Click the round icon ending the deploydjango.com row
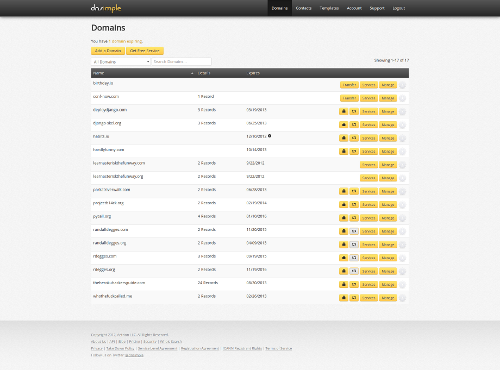The width and height of the screenshot is (500, 370). click(402, 112)
